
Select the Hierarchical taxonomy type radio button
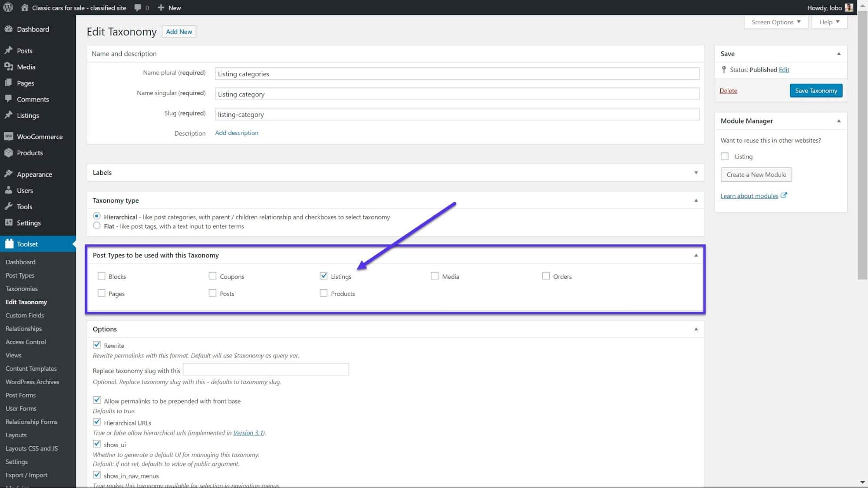pyautogui.click(x=96, y=216)
